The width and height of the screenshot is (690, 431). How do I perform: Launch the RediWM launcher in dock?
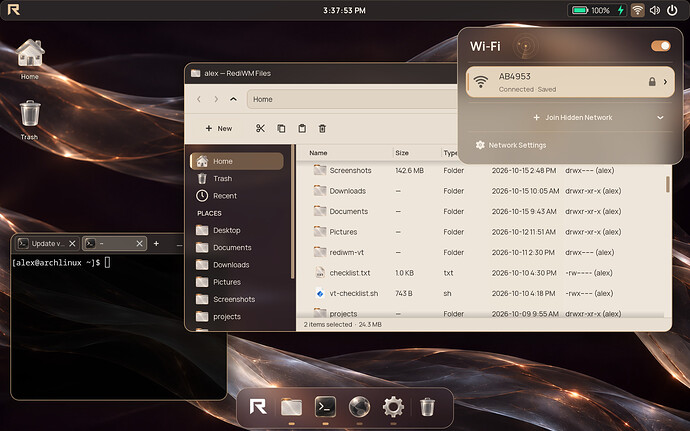coord(258,407)
